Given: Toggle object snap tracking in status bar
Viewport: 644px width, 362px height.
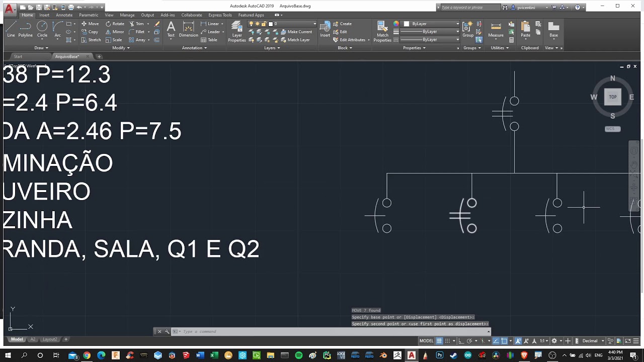Looking at the screenshot, I should coord(496,341).
